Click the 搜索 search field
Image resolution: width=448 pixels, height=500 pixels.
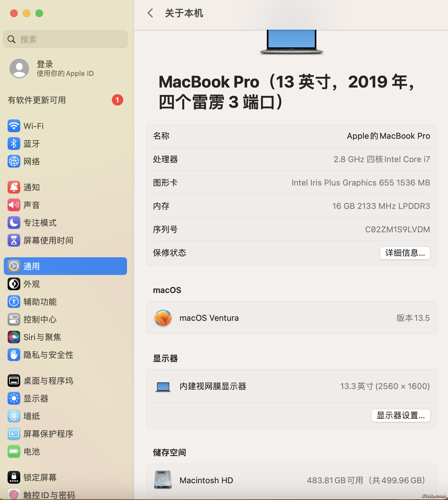pyautogui.click(x=65, y=39)
